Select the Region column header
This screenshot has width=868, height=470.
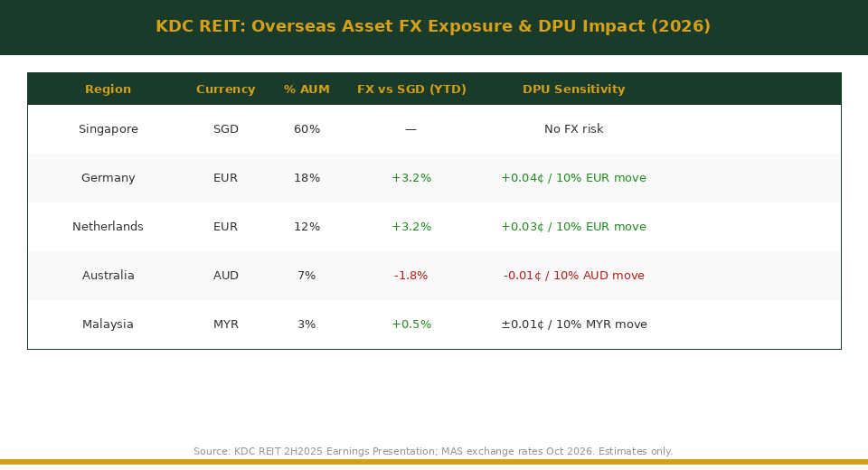click(108, 89)
